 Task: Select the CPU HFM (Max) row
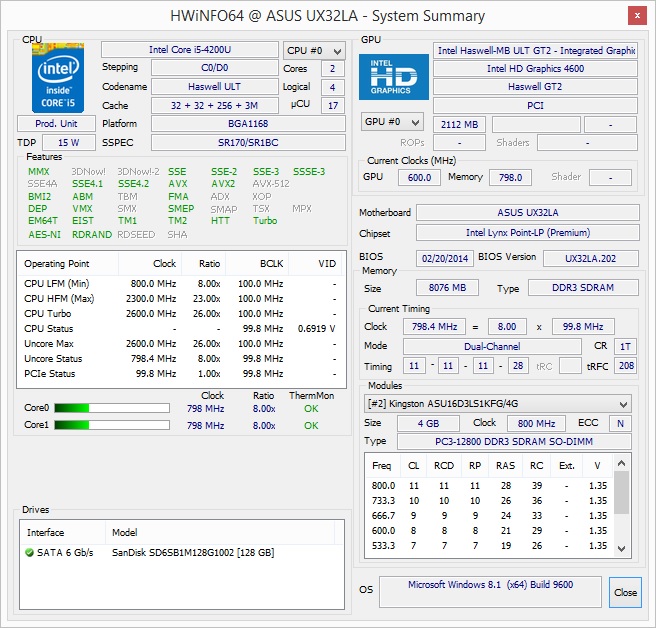[x=181, y=299]
